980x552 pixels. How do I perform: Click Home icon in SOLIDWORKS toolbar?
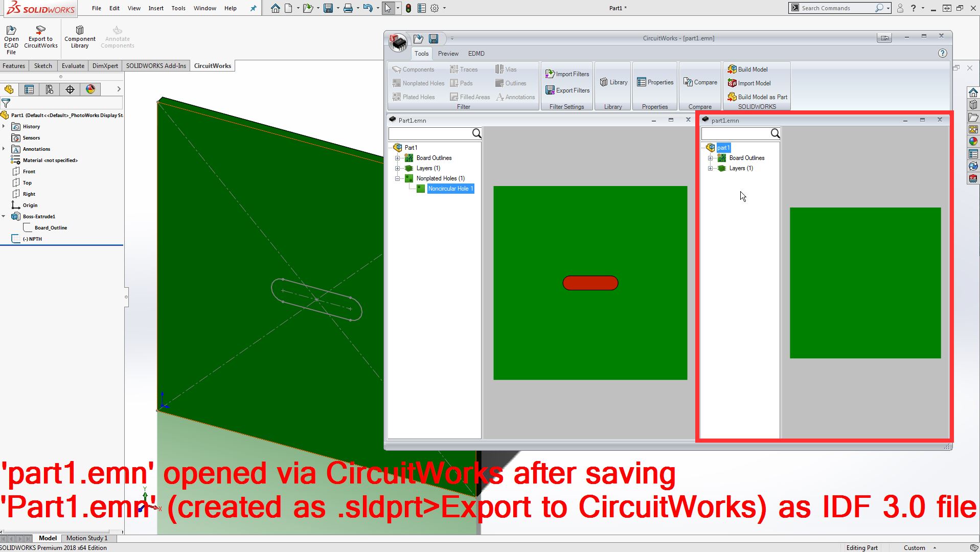[x=276, y=8]
